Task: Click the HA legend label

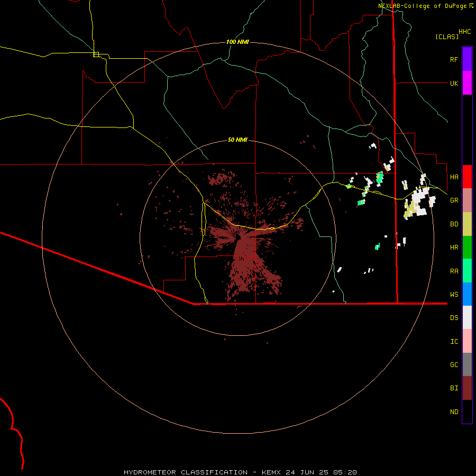Action: 454,177
